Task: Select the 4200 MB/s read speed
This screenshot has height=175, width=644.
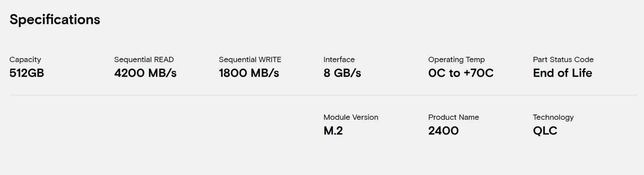Action: pos(145,73)
